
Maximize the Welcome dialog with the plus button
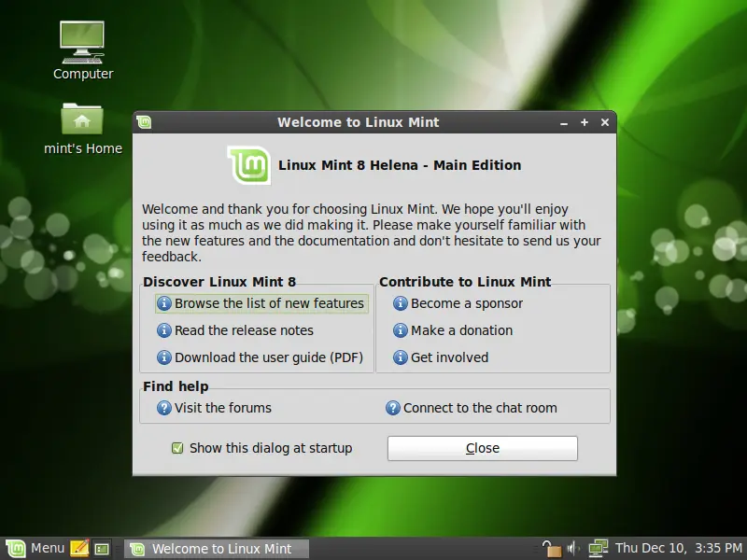(585, 122)
